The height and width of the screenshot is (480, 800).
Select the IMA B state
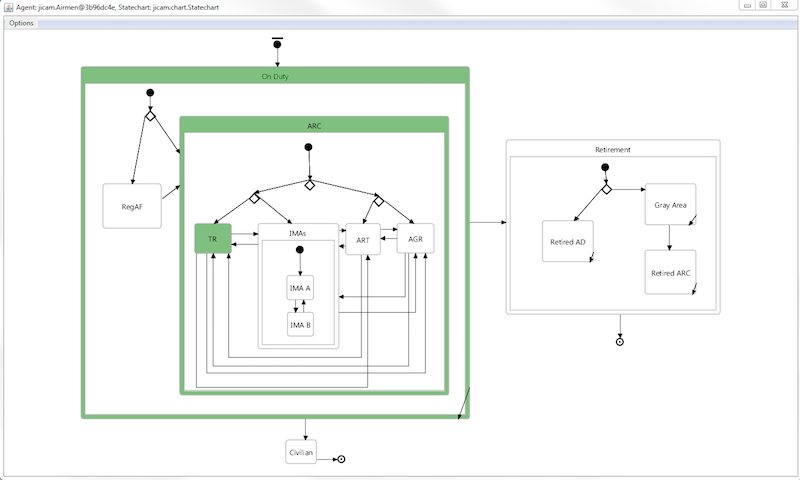pyautogui.click(x=300, y=325)
